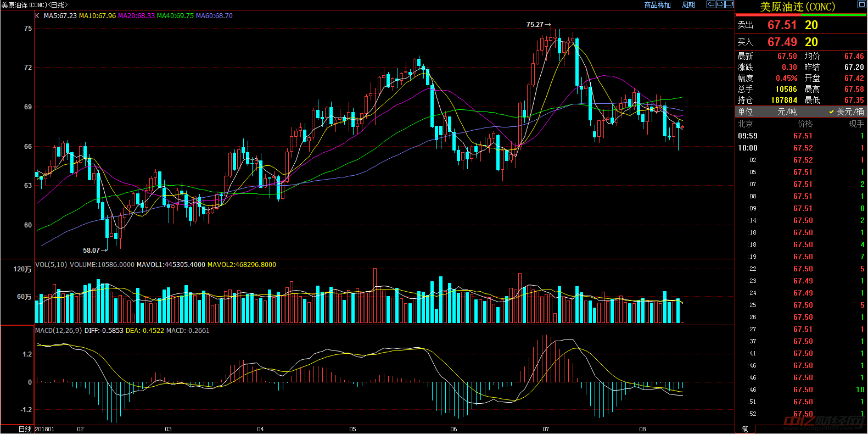Click the 美原油连 (CONC) panel title
This screenshot has width=868, height=434.
797,7
